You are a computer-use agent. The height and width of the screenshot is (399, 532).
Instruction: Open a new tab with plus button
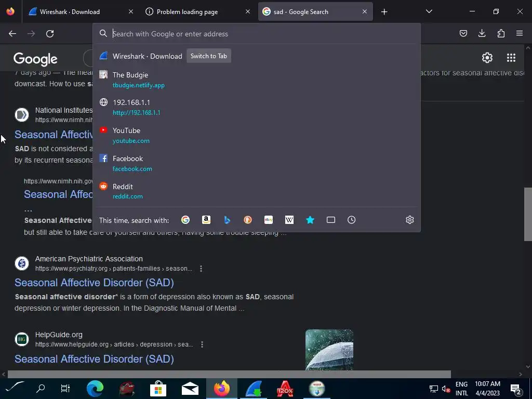click(384, 12)
